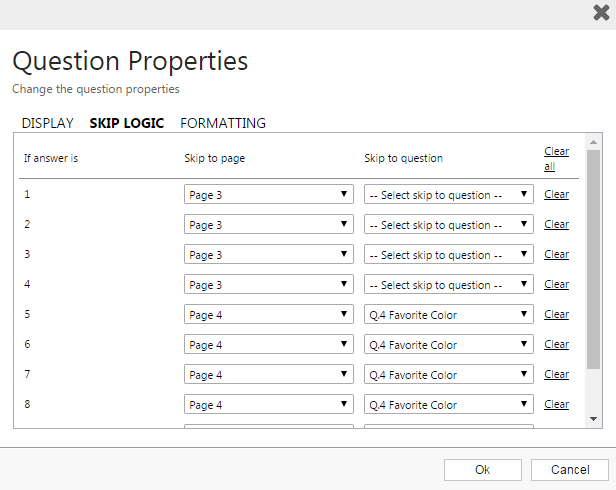Clear skip logic for answer 4
This screenshot has height=490, width=616.
pyautogui.click(x=556, y=284)
